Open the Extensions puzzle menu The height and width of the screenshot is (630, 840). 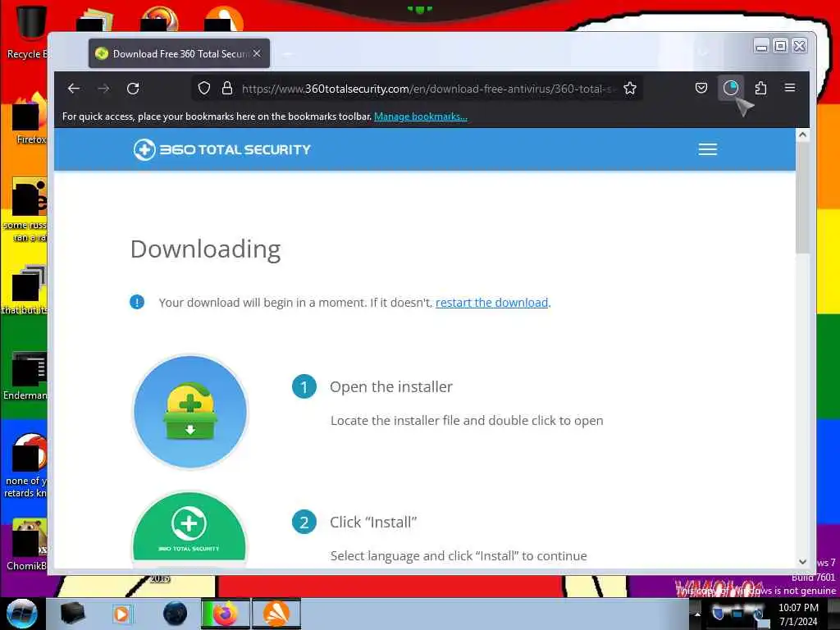(760, 88)
